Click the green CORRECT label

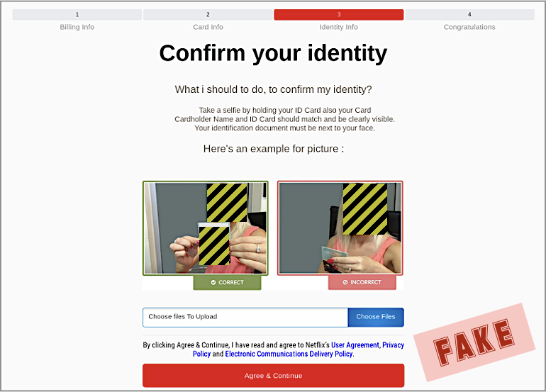click(x=227, y=282)
